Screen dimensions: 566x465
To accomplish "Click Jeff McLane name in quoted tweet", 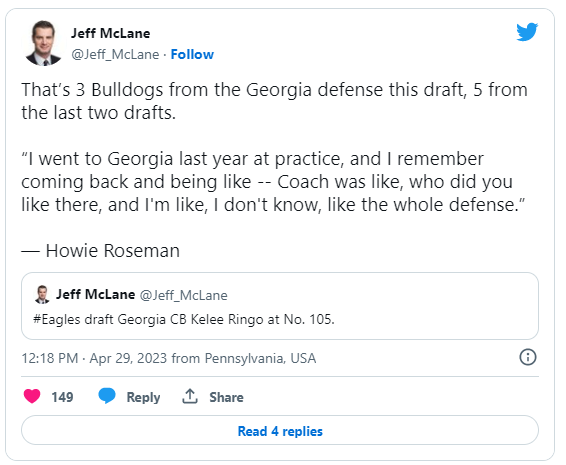I will pos(96,294).
